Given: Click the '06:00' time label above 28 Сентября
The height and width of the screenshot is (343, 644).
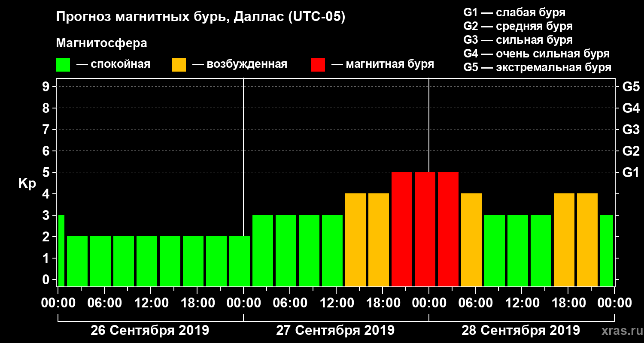Looking at the screenshot, I should coord(475,303).
